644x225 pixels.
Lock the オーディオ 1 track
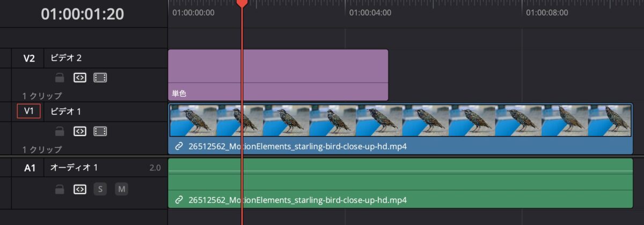[60, 189]
